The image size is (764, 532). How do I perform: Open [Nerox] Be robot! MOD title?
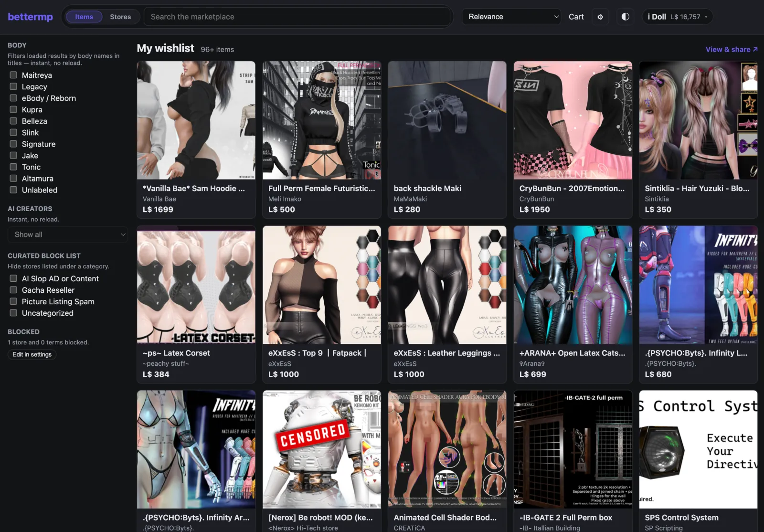coord(320,517)
